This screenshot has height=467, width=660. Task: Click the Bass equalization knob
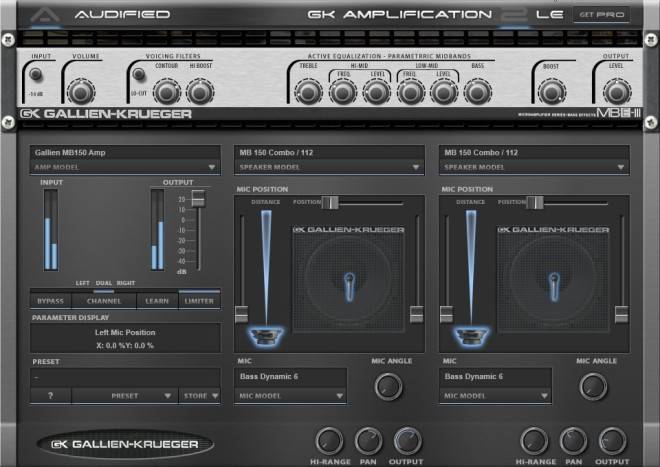pos(477,92)
